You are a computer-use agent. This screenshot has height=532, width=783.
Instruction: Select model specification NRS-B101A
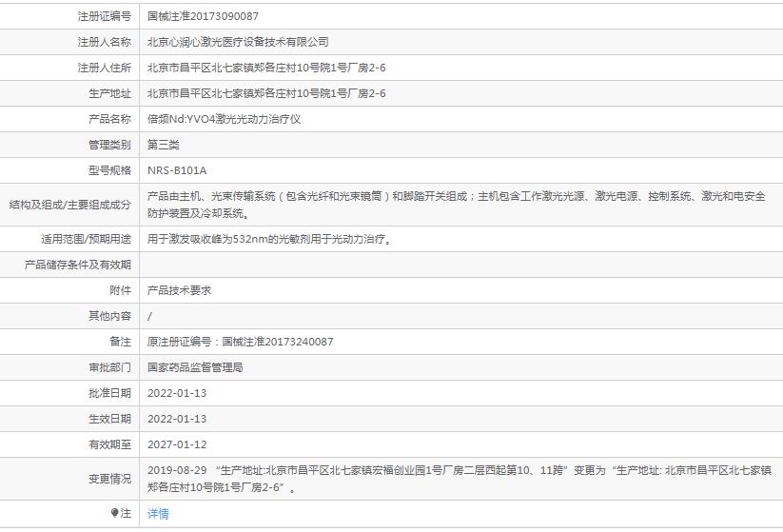coord(177,170)
